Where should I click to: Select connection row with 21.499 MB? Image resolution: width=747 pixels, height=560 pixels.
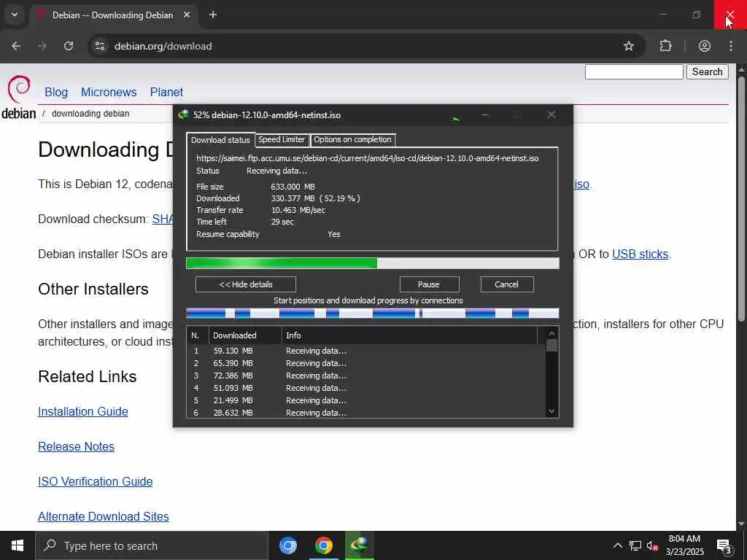[x=366, y=400]
